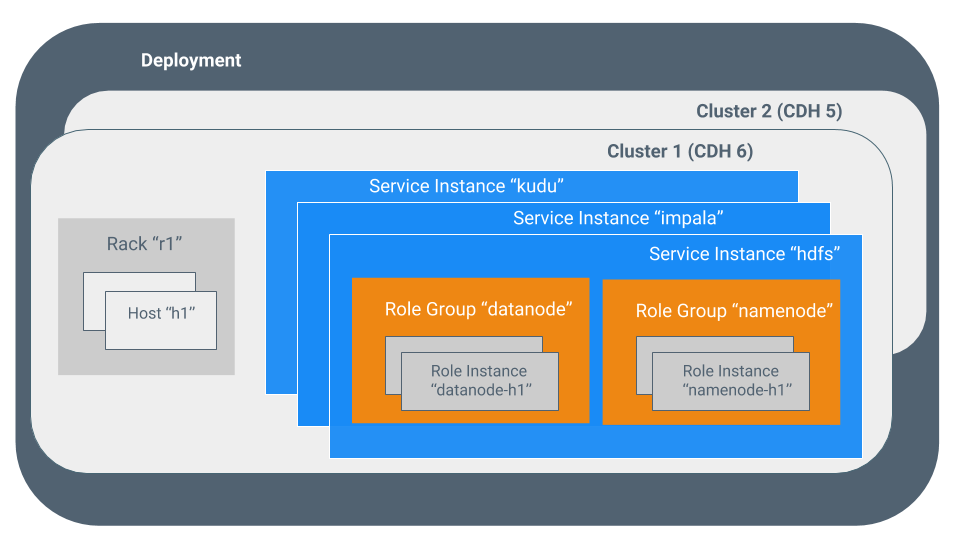Click the orange area below "namenode-h1" instance
This screenshot has height=540, width=960.
721,417
